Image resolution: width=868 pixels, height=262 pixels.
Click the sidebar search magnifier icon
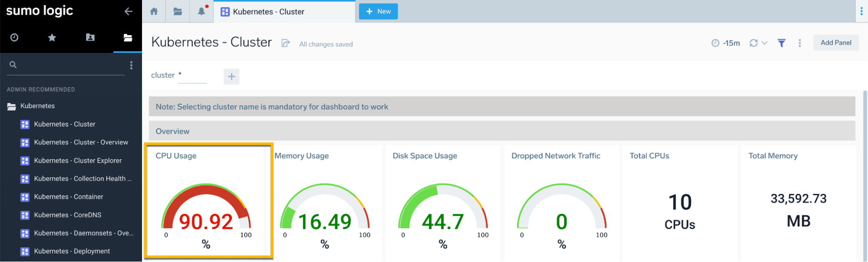coord(13,65)
